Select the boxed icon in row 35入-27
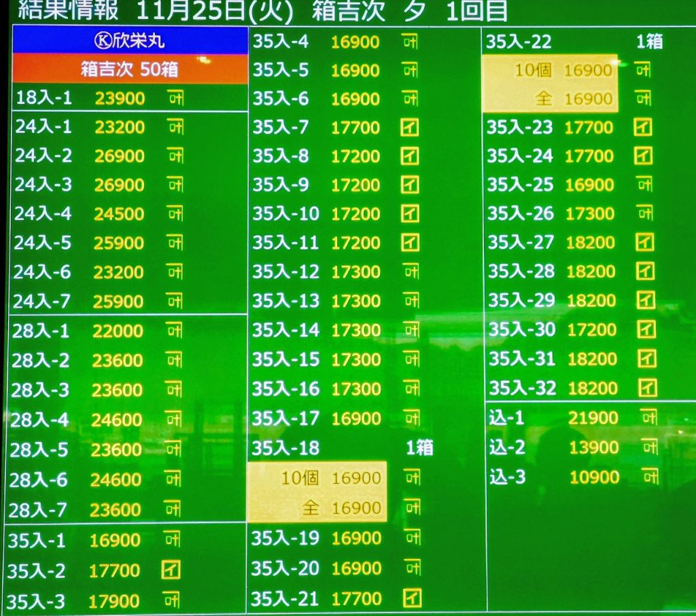Image resolution: width=696 pixels, height=616 pixels. point(644,242)
